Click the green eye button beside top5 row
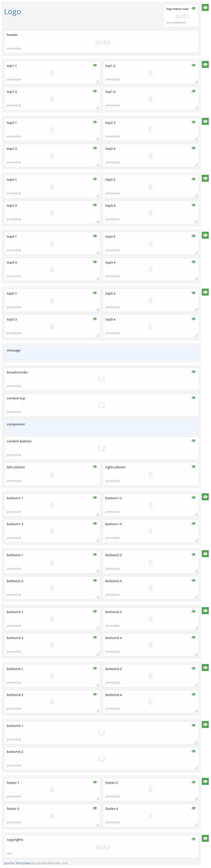Image resolution: width=211 pixels, height=868 pixels. (x=205, y=292)
